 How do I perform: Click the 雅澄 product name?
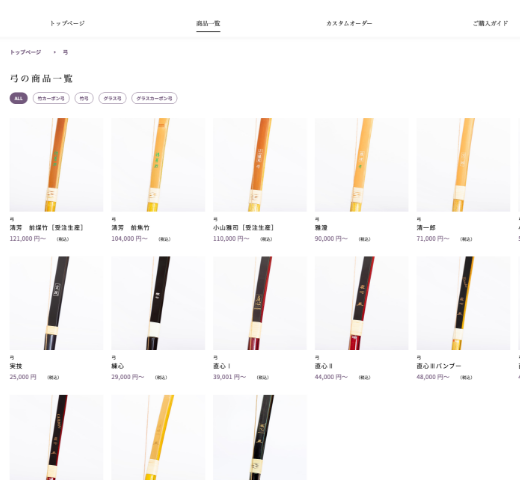[x=321, y=228]
